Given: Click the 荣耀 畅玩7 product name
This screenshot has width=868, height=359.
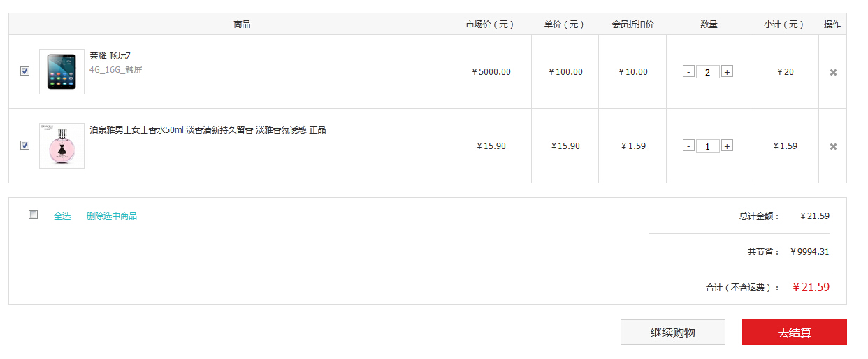Looking at the screenshot, I should (110, 56).
